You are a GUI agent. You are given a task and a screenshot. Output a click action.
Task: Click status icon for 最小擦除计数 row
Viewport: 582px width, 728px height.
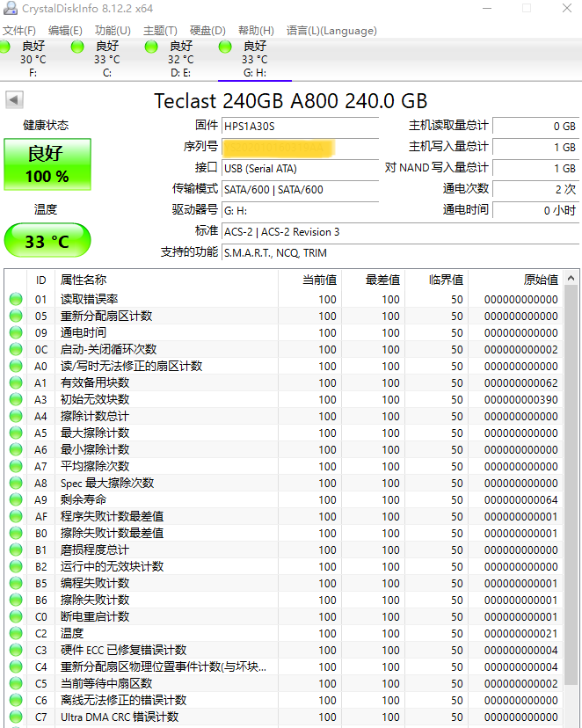[x=16, y=450]
